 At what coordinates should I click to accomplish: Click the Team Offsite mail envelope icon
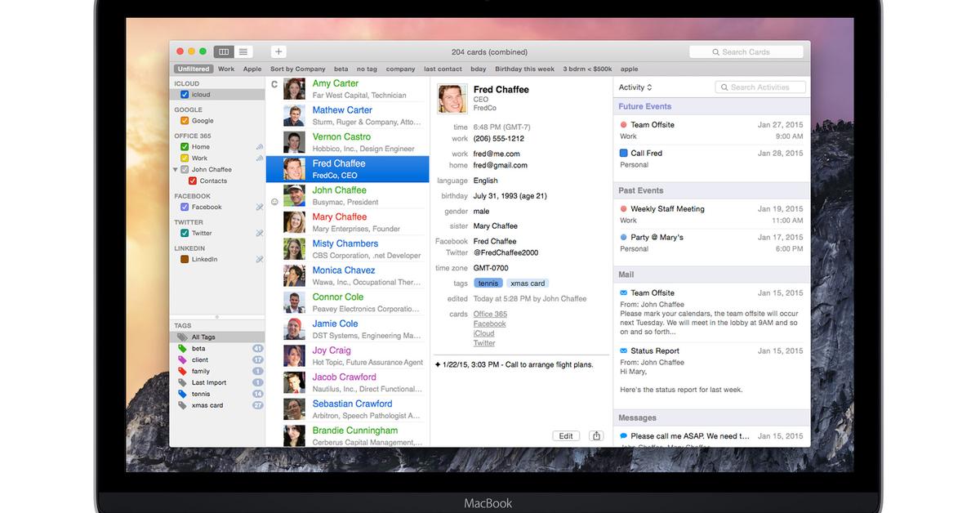(x=624, y=292)
